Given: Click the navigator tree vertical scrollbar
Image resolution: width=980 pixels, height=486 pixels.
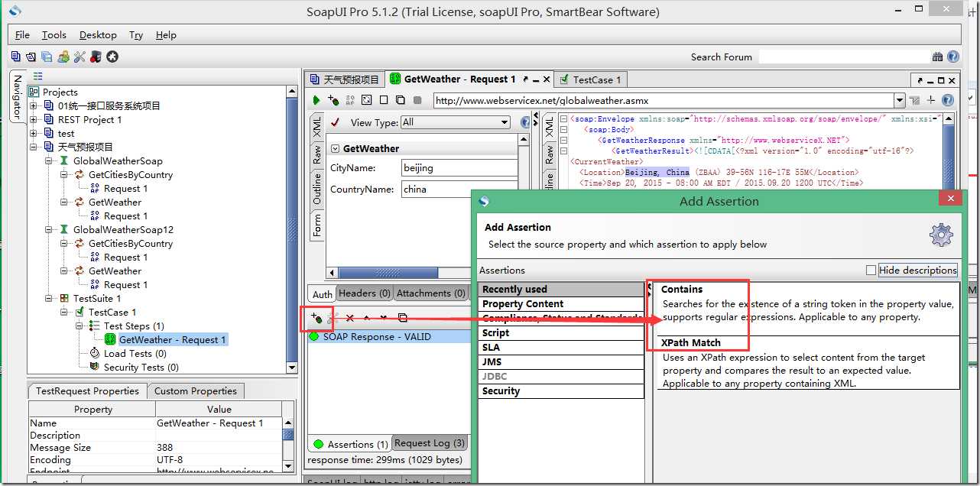Looking at the screenshot, I should (292, 229).
